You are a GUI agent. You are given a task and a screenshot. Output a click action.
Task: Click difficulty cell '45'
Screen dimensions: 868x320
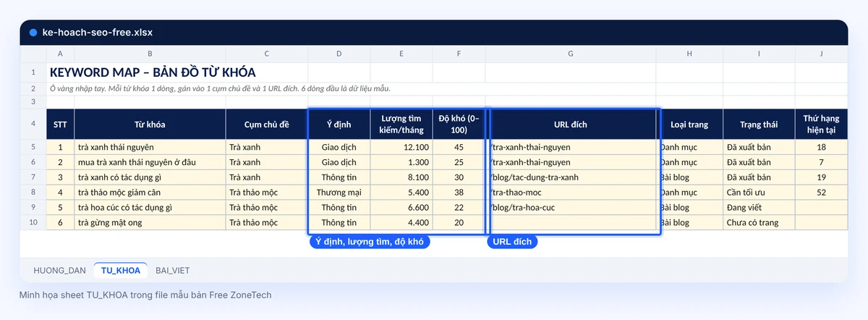(x=459, y=147)
